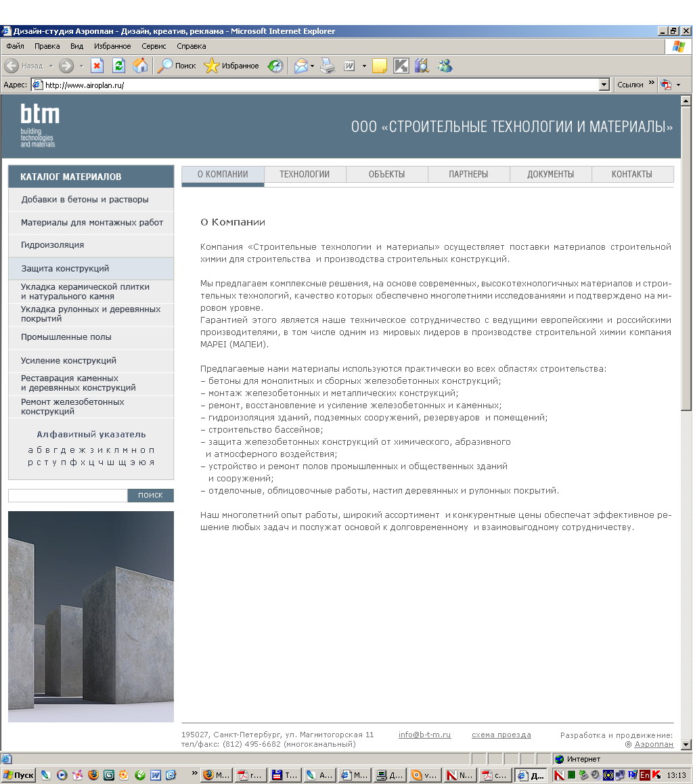Viewport: 693px width, 784px height.
Task: Refresh the current page
Action: [119, 66]
